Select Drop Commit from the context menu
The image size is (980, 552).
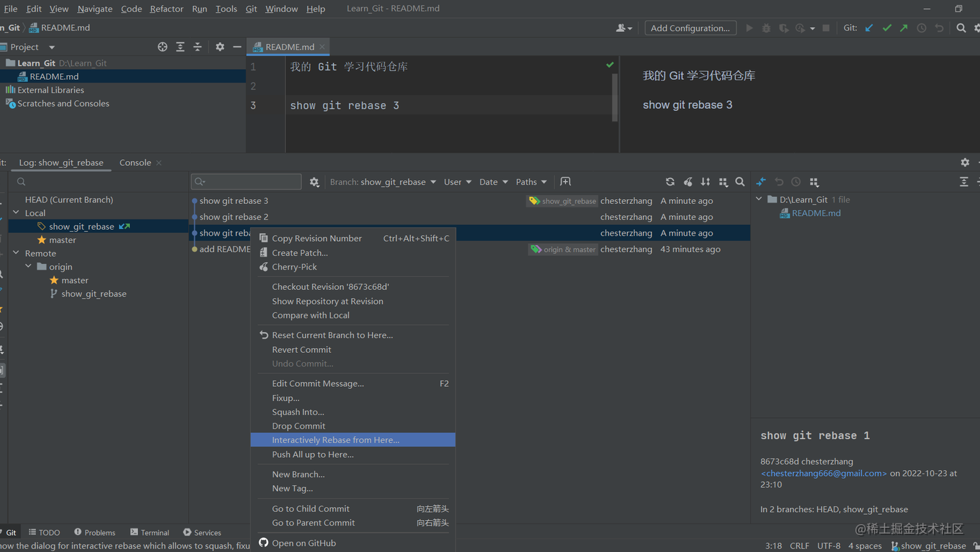tap(298, 425)
